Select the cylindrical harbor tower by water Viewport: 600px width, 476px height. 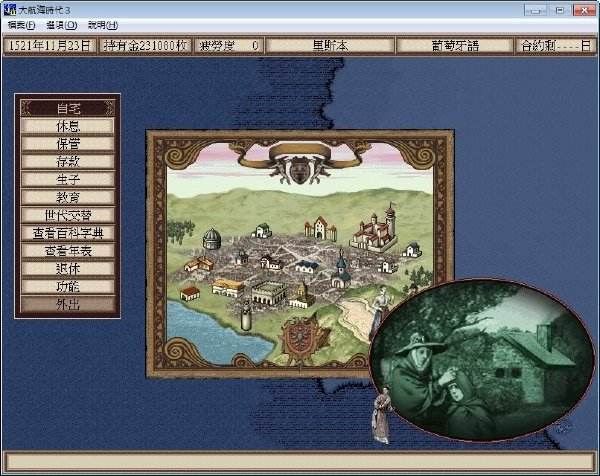click(x=246, y=316)
